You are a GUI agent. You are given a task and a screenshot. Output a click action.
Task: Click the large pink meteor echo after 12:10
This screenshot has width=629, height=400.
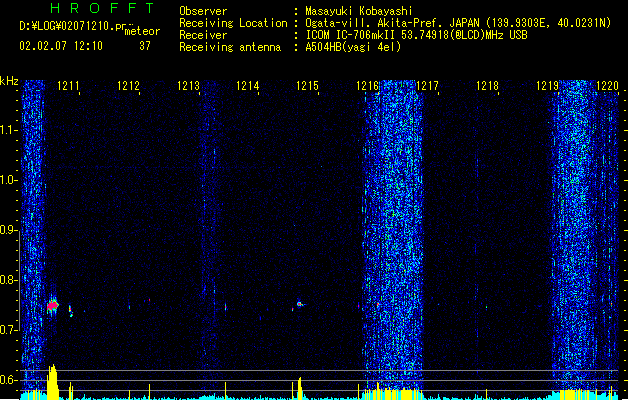point(53,306)
